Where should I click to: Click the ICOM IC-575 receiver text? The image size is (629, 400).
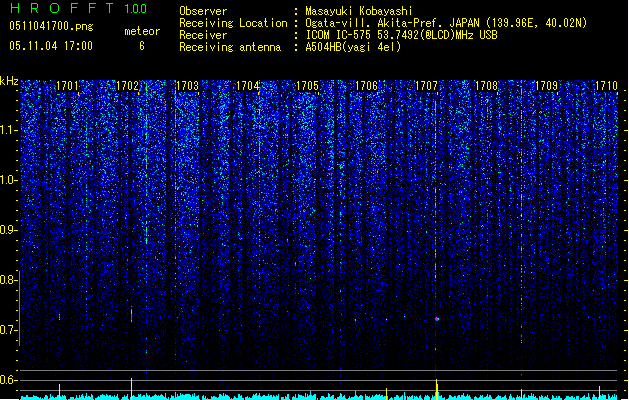pos(401,35)
